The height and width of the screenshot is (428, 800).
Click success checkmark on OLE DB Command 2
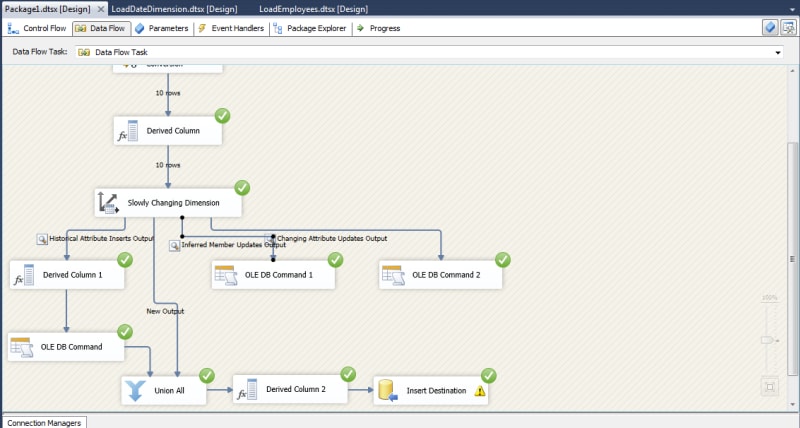503,260
